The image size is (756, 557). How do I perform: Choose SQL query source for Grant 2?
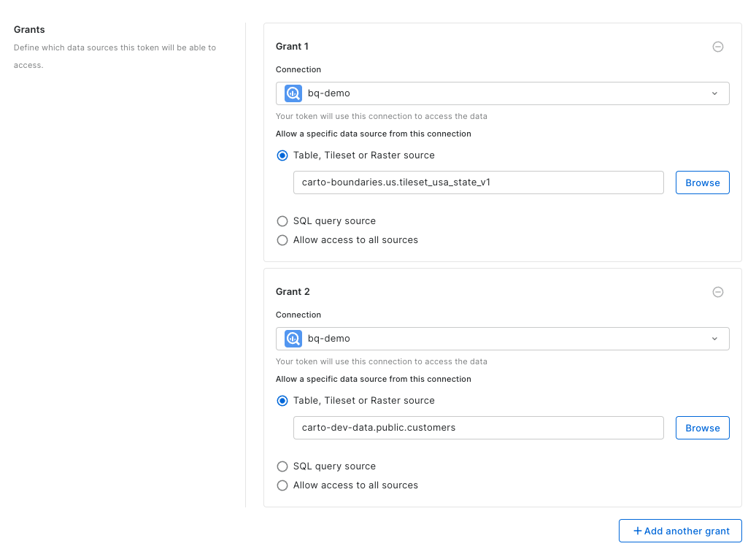[282, 466]
